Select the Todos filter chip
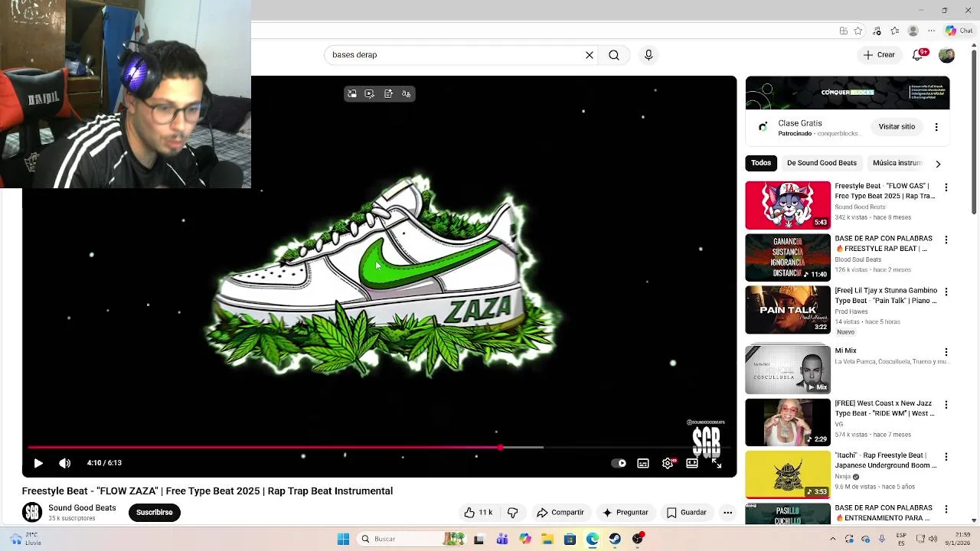Viewport: 980px width, 551px height. pyautogui.click(x=761, y=163)
